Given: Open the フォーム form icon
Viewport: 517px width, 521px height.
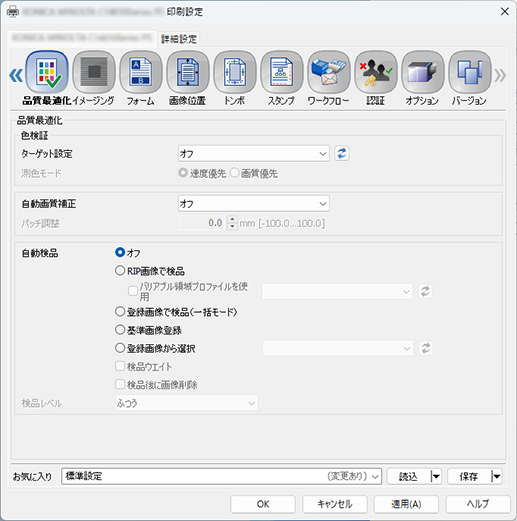Looking at the screenshot, I should pos(141,72).
